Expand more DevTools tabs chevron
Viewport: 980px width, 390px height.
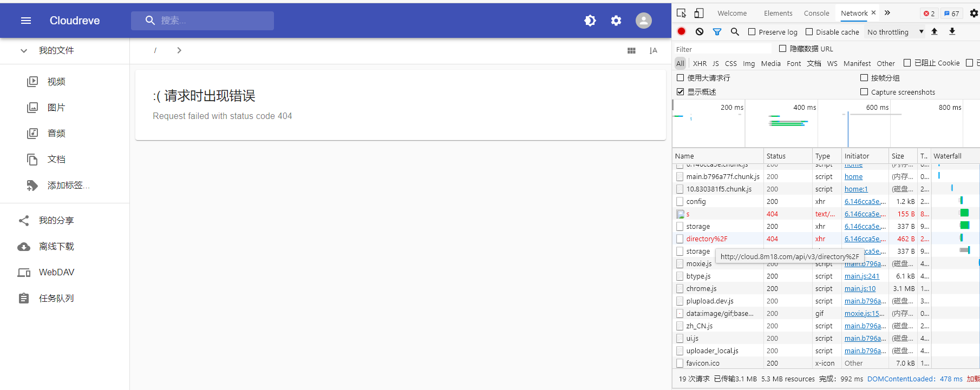(887, 13)
